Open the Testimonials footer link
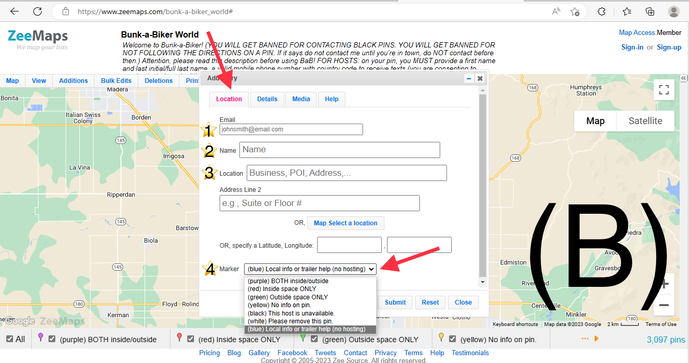 tap(470, 352)
